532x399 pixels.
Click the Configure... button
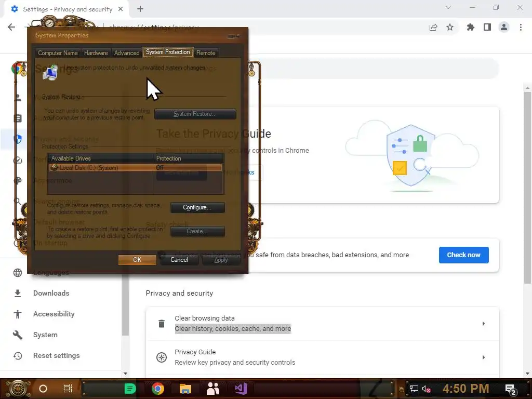pos(197,207)
